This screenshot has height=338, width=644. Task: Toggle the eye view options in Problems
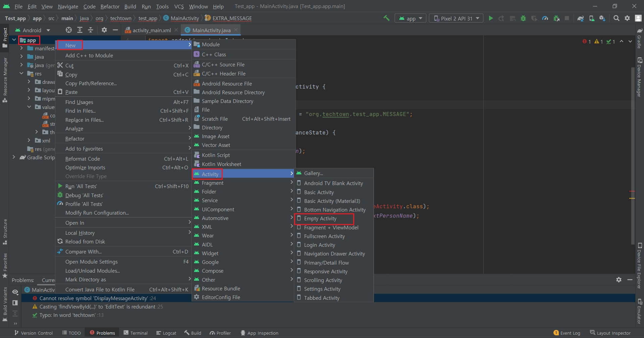coord(15,292)
